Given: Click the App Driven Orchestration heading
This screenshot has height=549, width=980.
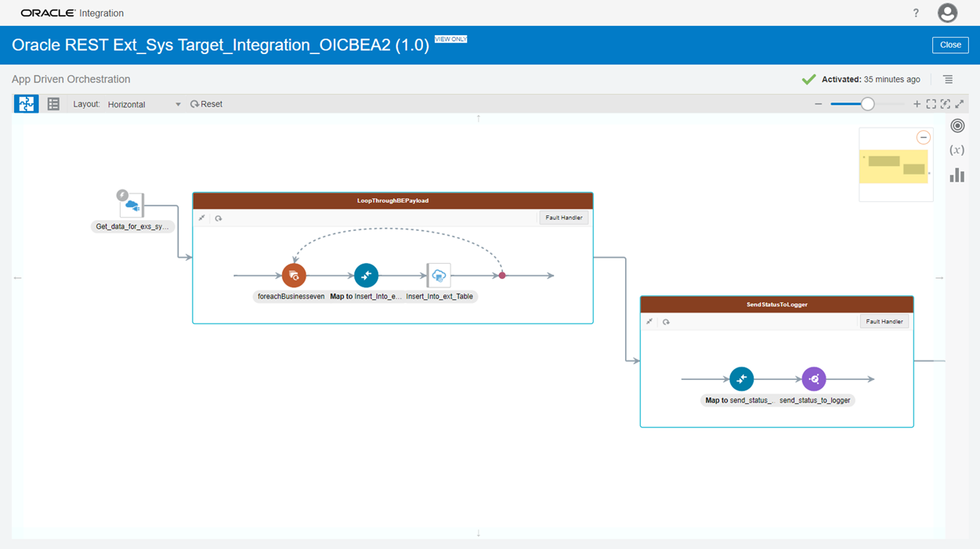Looking at the screenshot, I should pos(71,79).
